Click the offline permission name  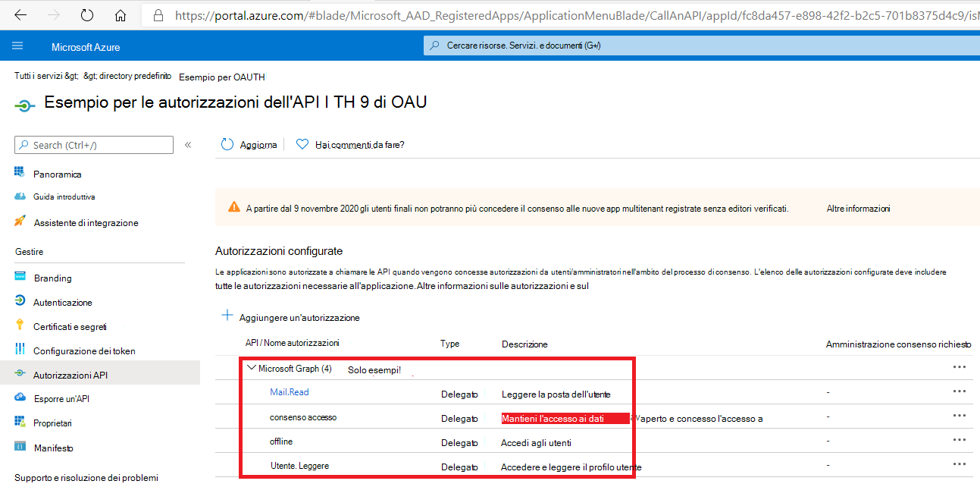(x=281, y=442)
